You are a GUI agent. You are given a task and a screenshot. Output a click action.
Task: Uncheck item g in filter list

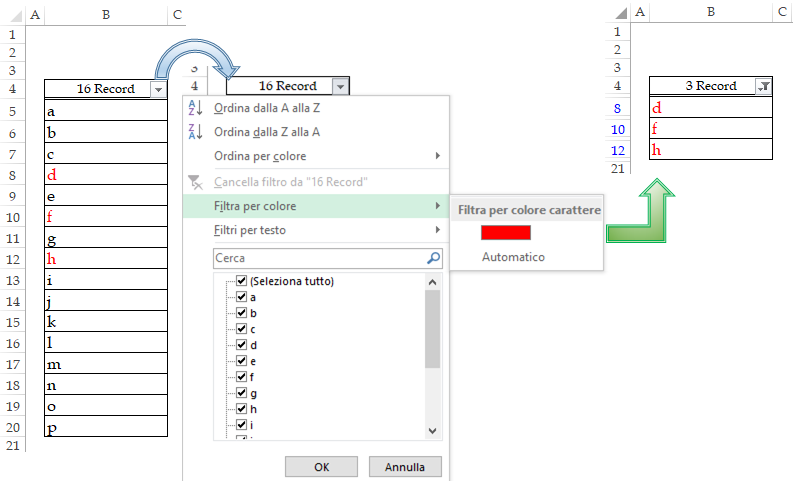click(x=242, y=393)
